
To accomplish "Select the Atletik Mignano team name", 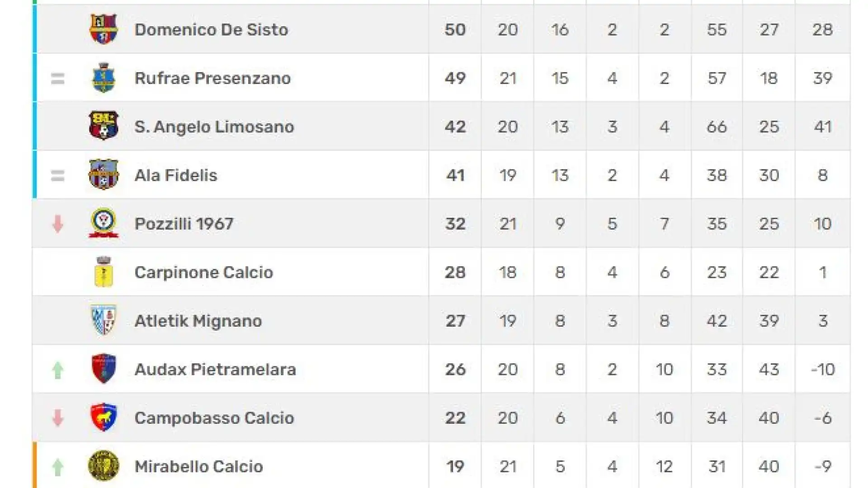I will pos(198,321).
